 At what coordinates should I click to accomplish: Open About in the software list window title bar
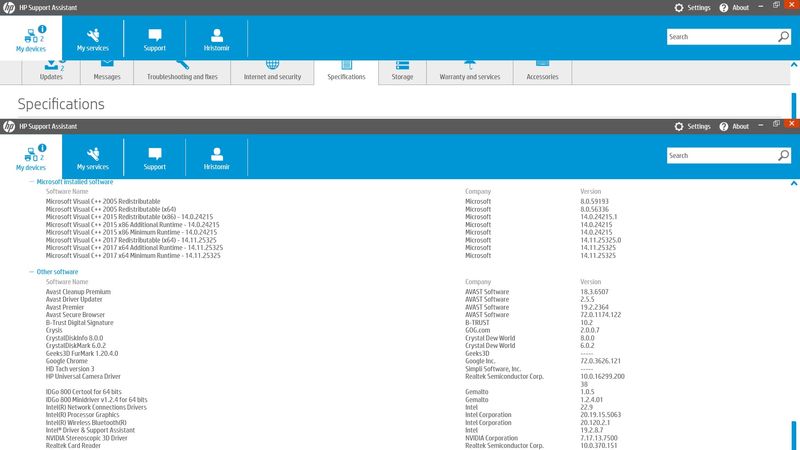[734, 127]
